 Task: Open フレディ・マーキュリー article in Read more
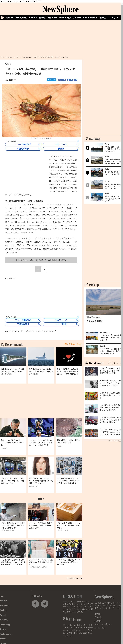pos(103,384)
